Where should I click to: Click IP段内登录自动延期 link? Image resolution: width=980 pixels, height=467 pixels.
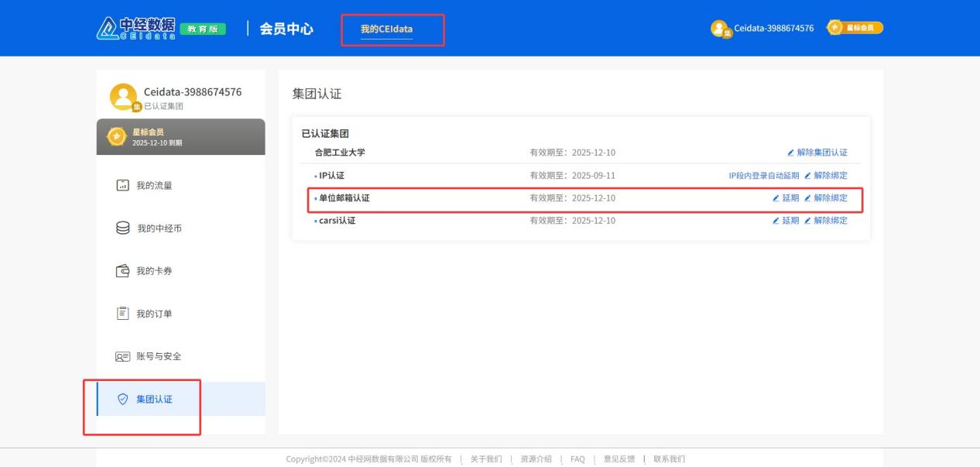tap(763, 176)
